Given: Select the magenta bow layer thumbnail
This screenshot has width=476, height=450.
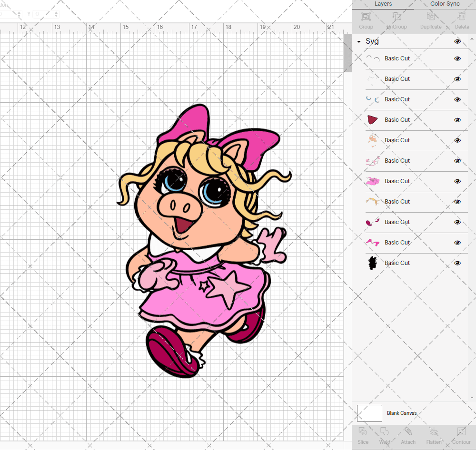Looking at the screenshot, I should [x=373, y=243].
